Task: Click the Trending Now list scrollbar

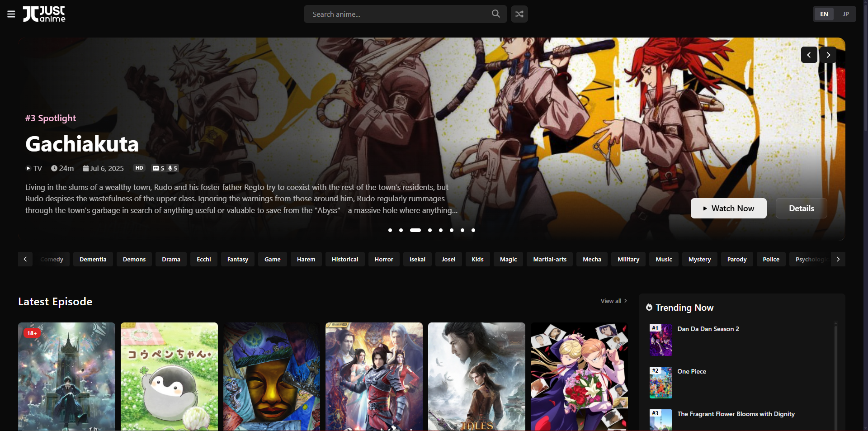Action: (x=835, y=375)
